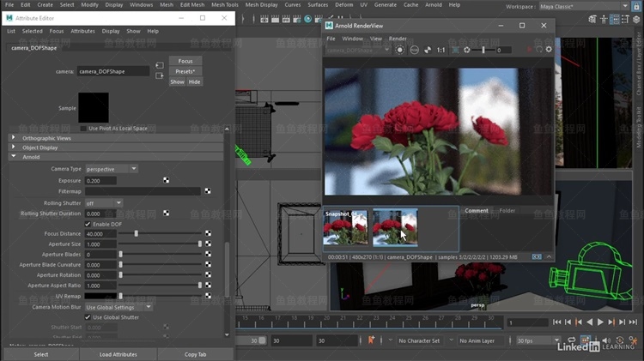Open the RenderView camera_DOFShape dropdown
The height and width of the screenshot is (361, 644).
tap(358, 50)
